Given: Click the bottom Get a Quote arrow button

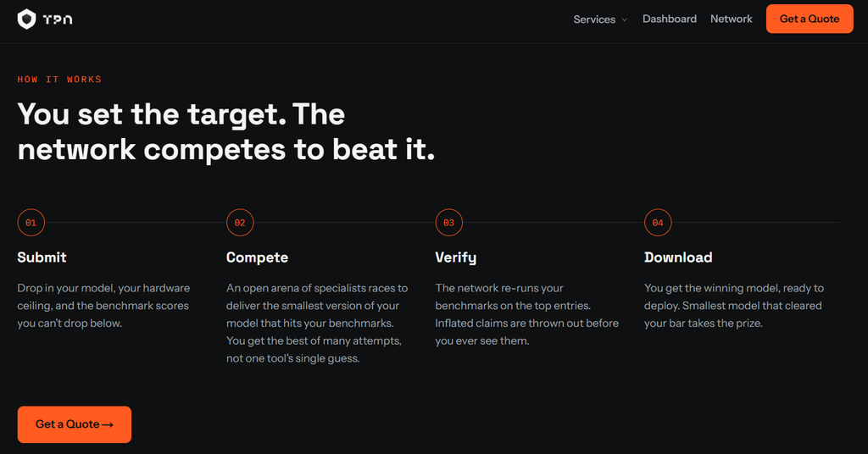Looking at the screenshot, I should pyautogui.click(x=75, y=424).
